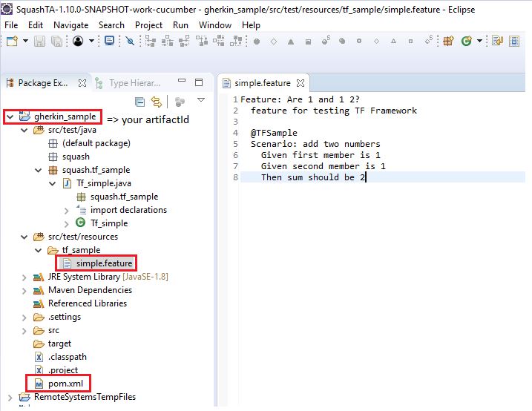Click the blue monitor console toolbar icon
Screen dimensions: 532x411
pyautogui.click(x=109, y=41)
